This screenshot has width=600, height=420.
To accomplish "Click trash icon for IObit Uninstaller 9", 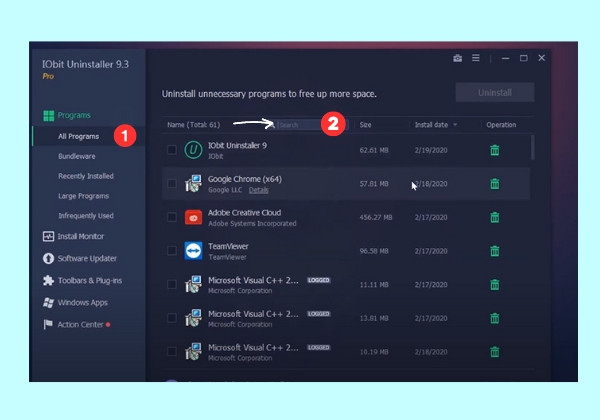I will coord(494,150).
